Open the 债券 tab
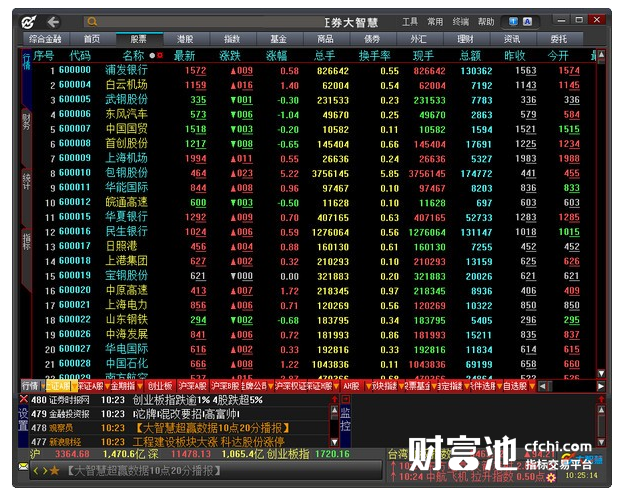This screenshot has height=500, width=625. [x=372, y=39]
